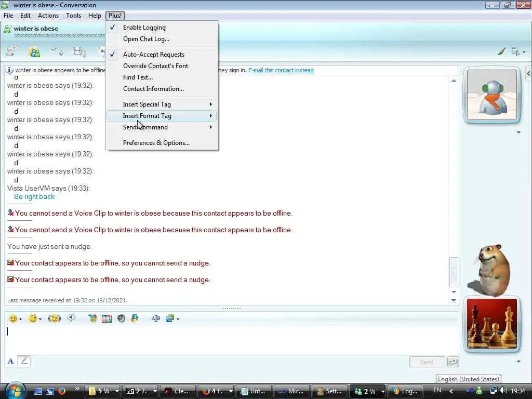Expand the Insert Special Tag submenu

(x=162, y=104)
